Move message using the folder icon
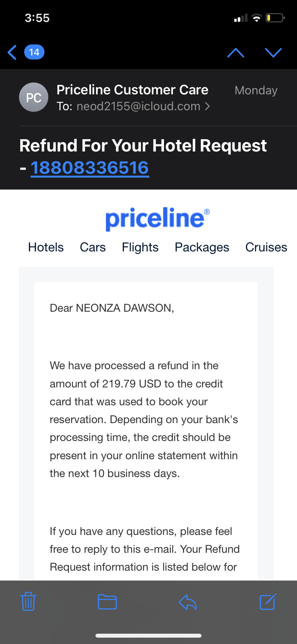The width and height of the screenshot is (297, 644). coord(107,602)
